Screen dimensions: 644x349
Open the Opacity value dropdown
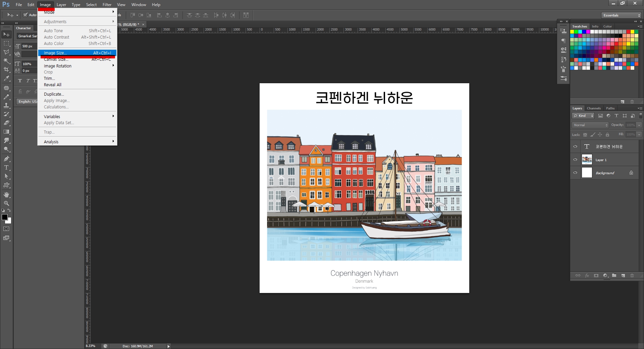pos(640,125)
